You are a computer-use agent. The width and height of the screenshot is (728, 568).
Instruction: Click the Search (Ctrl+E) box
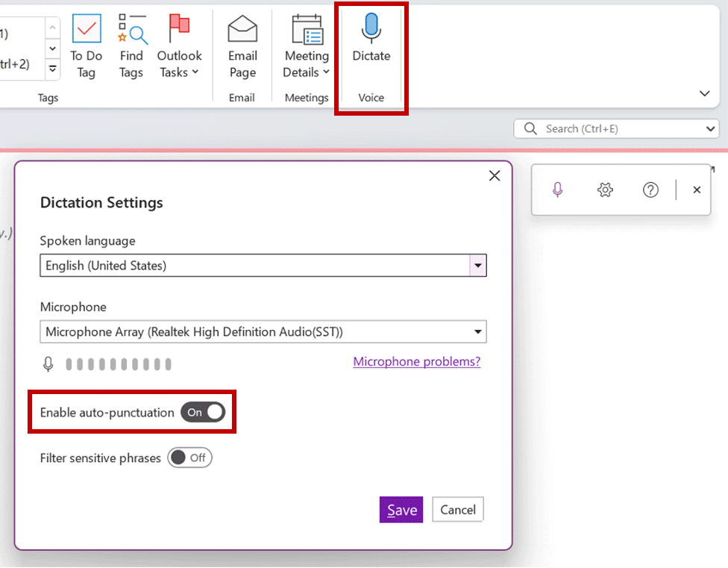pyautogui.click(x=616, y=128)
